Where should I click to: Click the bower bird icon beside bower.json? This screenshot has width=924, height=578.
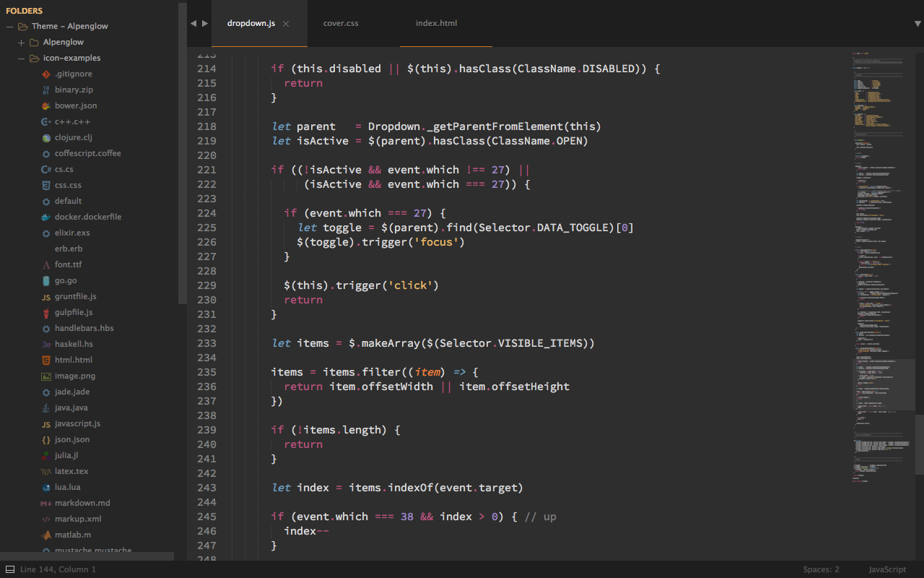click(46, 105)
